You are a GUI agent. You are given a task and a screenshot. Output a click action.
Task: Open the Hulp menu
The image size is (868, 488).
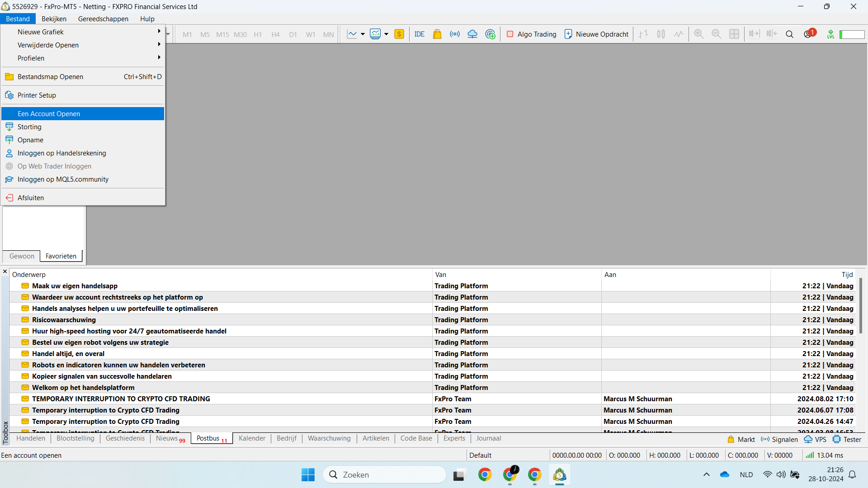point(147,19)
